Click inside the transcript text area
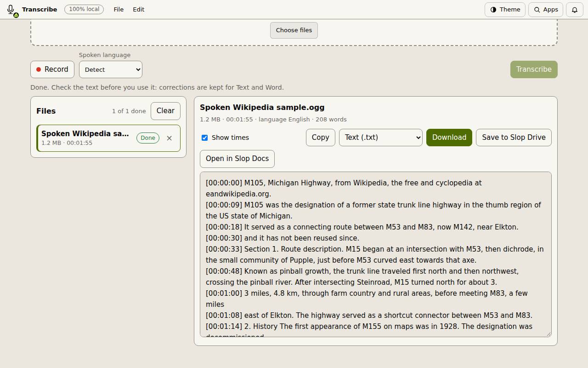This screenshot has width=588, height=368. [376, 254]
